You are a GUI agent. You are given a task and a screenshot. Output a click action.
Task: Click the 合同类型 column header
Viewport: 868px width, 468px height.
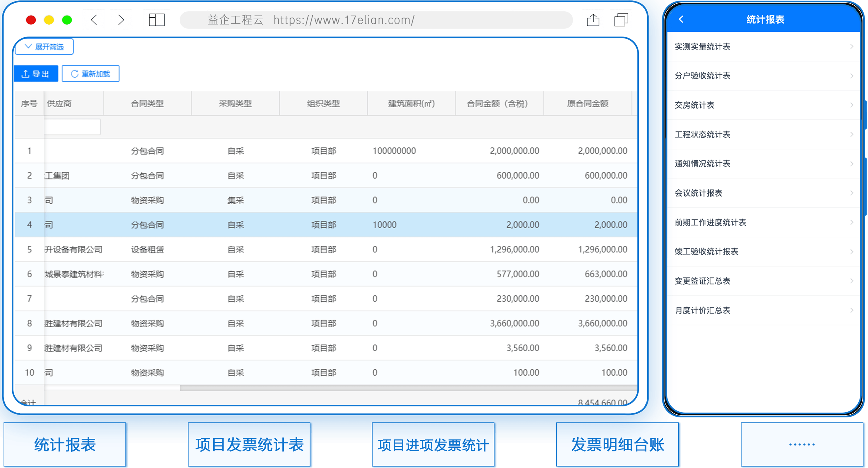(x=147, y=104)
